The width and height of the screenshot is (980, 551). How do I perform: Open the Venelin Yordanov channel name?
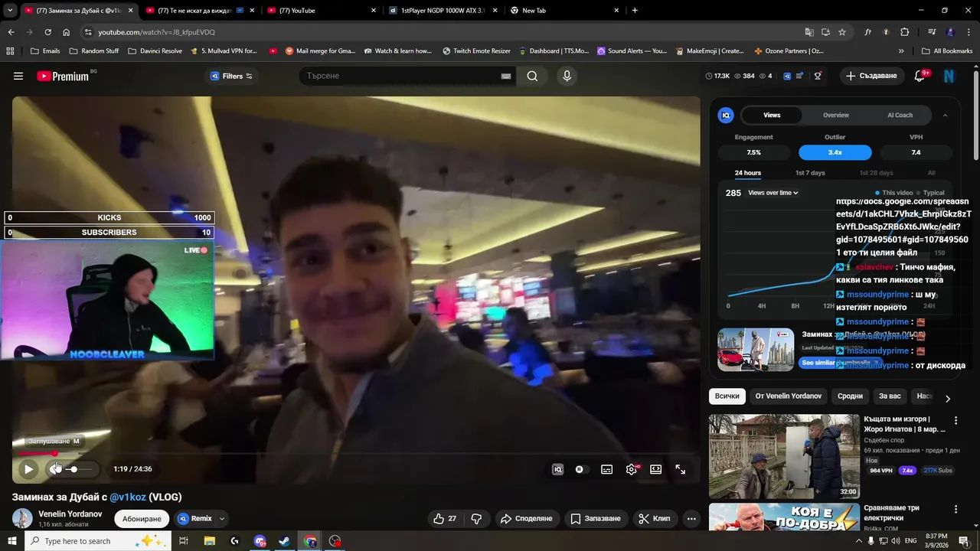coord(70,514)
